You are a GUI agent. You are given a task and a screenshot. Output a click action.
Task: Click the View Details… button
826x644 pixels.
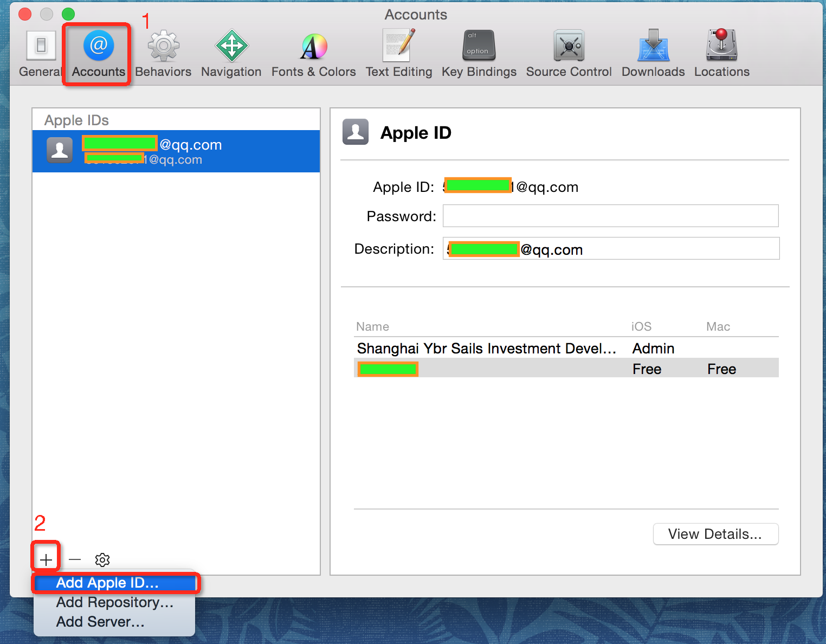[715, 534]
